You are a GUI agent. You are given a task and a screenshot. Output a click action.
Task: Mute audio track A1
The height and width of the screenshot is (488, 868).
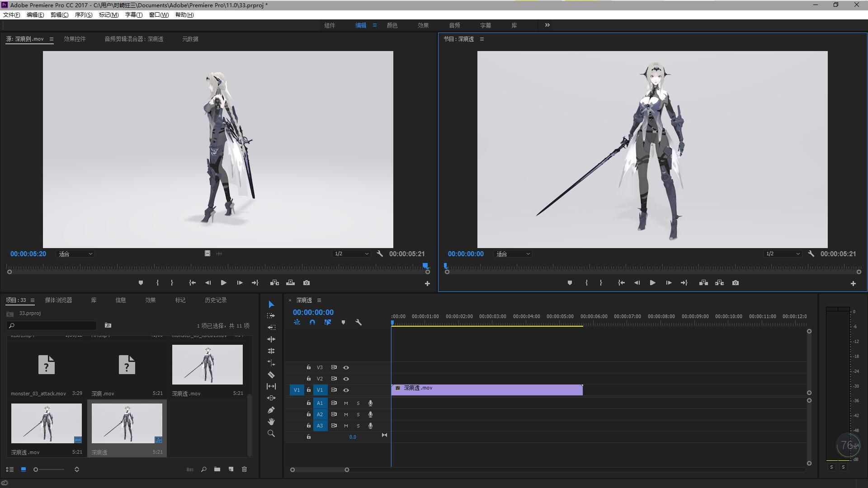pyautogui.click(x=346, y=403)
